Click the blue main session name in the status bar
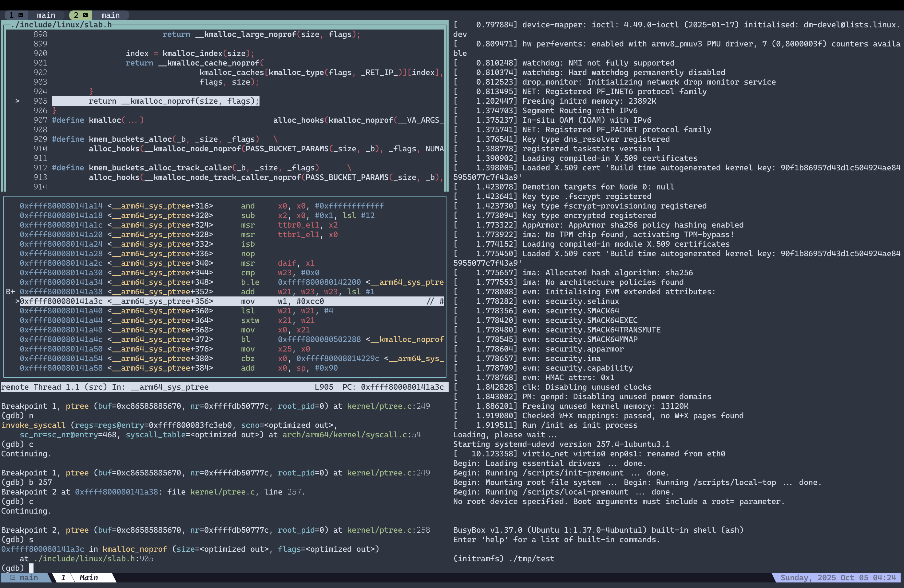 pyautogui.click(x=29, y=578)
